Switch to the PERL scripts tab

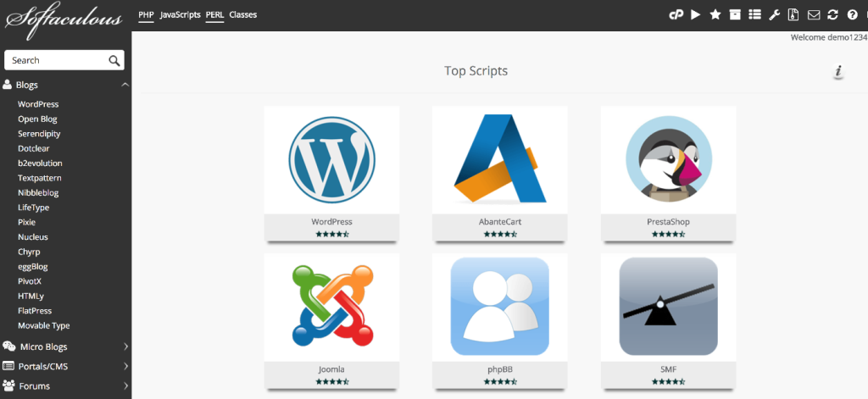[214, 15]
